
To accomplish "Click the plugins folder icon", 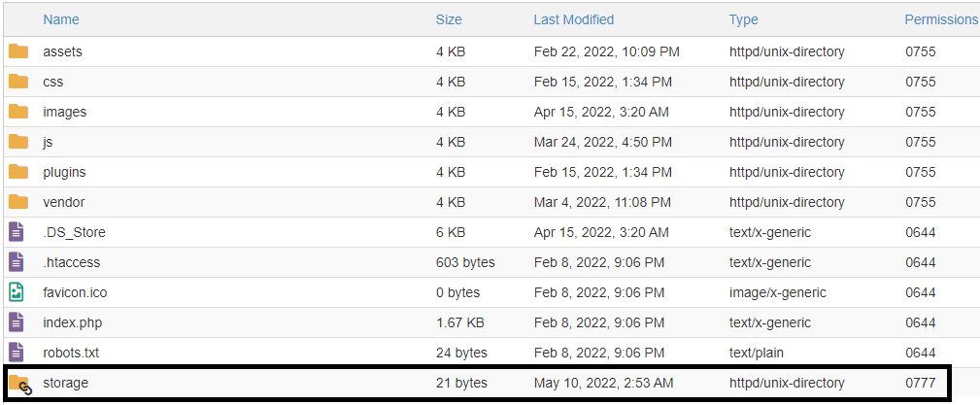I will 18,172.
